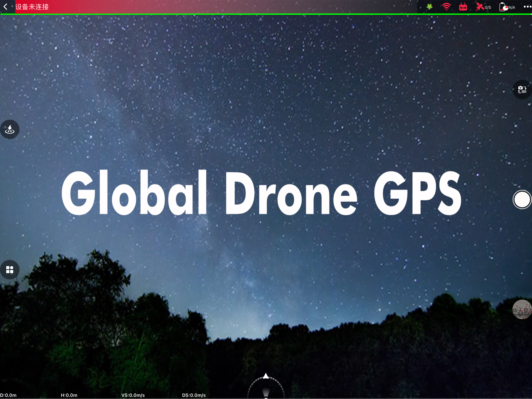532x399 pixels.
Task: Click the 'DS:0.0m/s' speed readout
Action: click(x=194, y=395)
